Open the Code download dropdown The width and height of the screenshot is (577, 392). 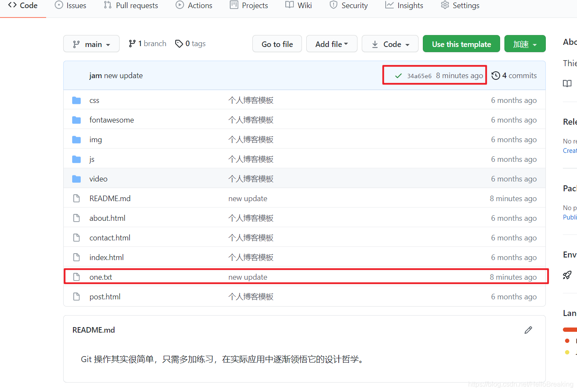(390, 44)
